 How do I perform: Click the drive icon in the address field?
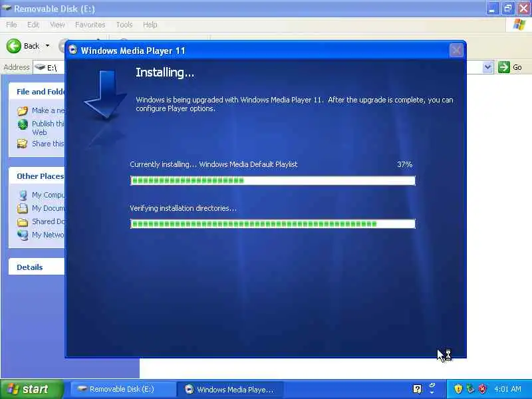40,67
